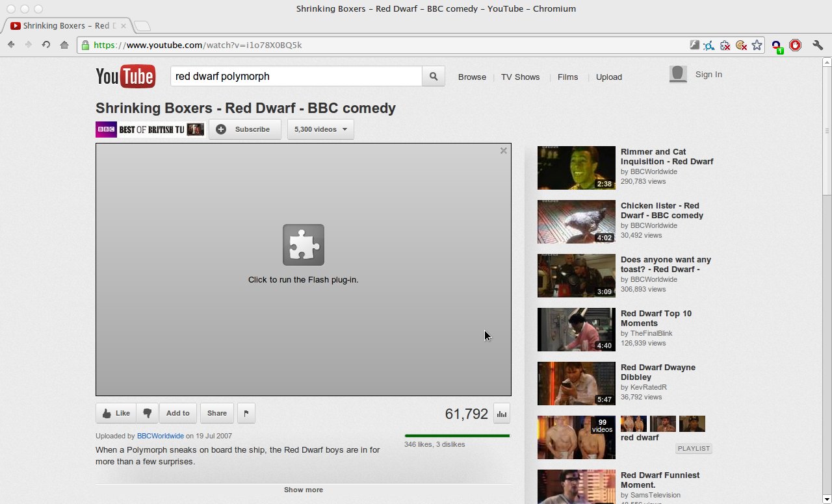Click the blue network-node icon in address bar
832x504 pixels.
click(709, 45)
